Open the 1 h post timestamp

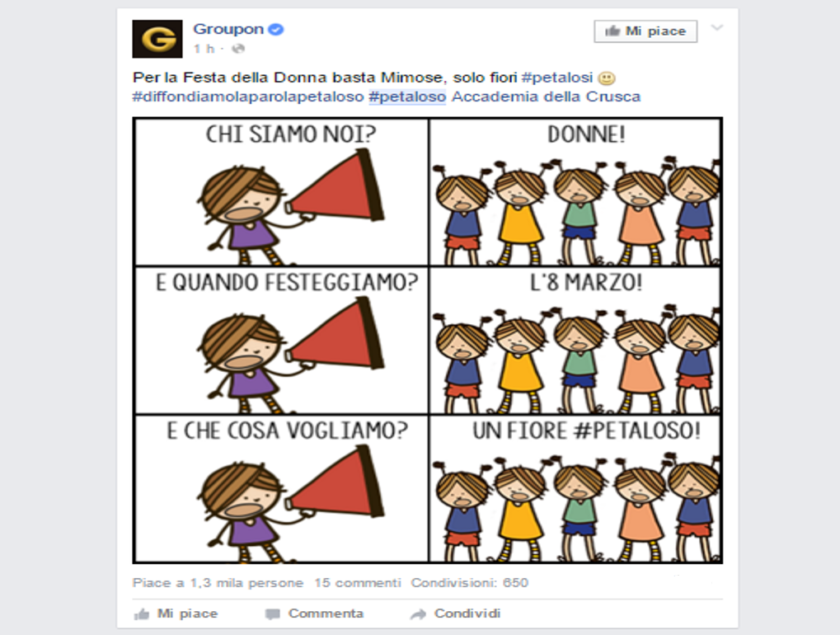point(204,49)
